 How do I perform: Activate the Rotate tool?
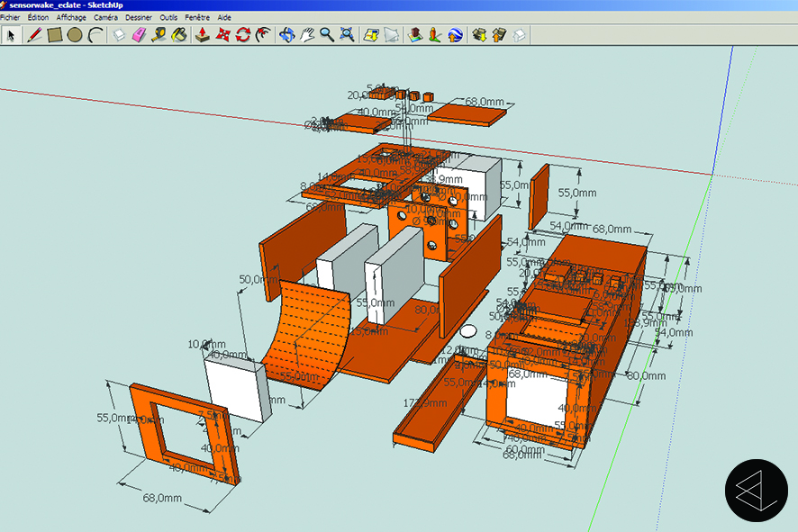pos(243,35)
